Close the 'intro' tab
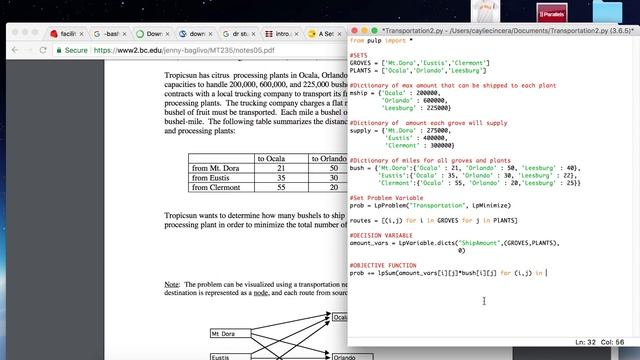Viewport: 640px width, 360px height. 296,34
